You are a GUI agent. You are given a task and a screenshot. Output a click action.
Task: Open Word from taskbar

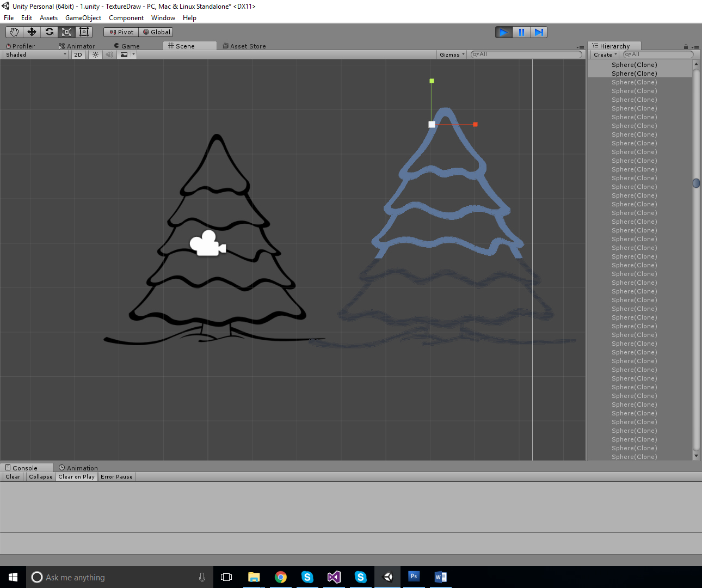click(440, 577)
